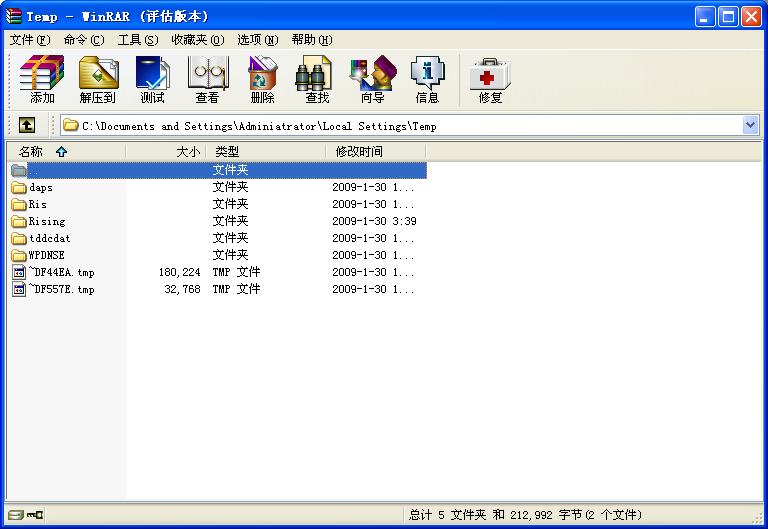Sort by 类型 column header
The image size is (768, 529).
click(x=266, y=152)
